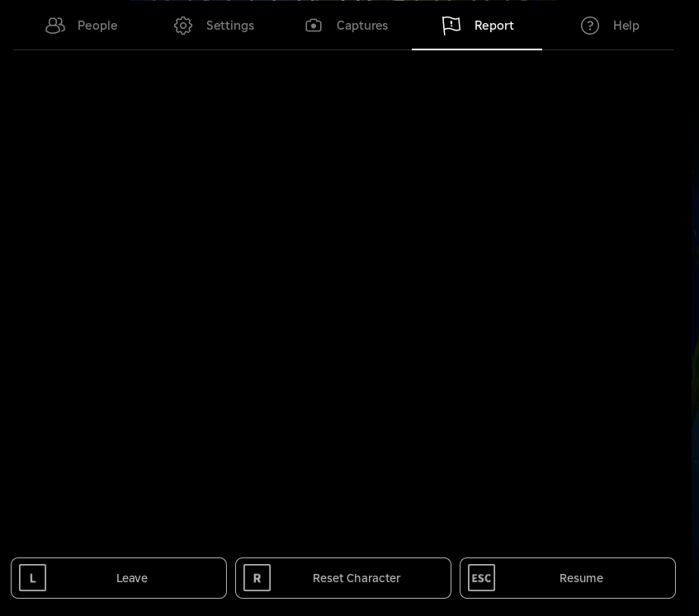
Task: Click the People silhouettes icon
Action: 55,26
